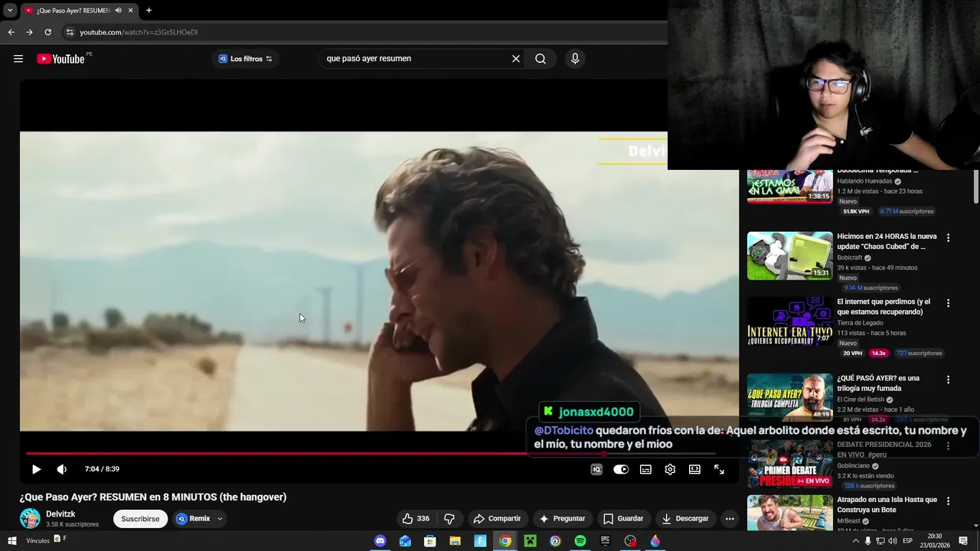Close the ¿Que Paso Ayer? tab
The height and width of the screenshot is (551, 980).
130,11
